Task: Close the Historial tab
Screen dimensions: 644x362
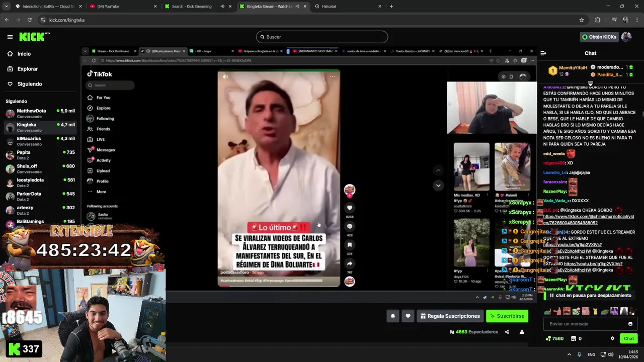Action: (380, 7)
